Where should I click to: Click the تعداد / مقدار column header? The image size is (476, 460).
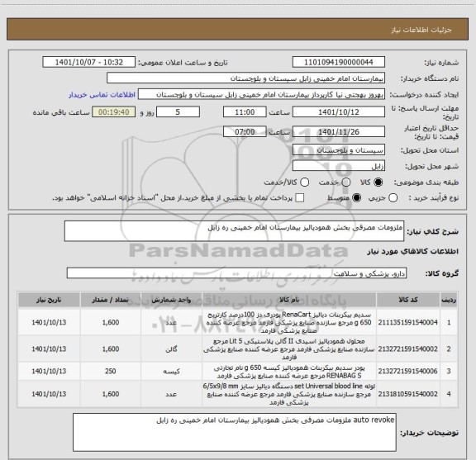click(111, 300)
